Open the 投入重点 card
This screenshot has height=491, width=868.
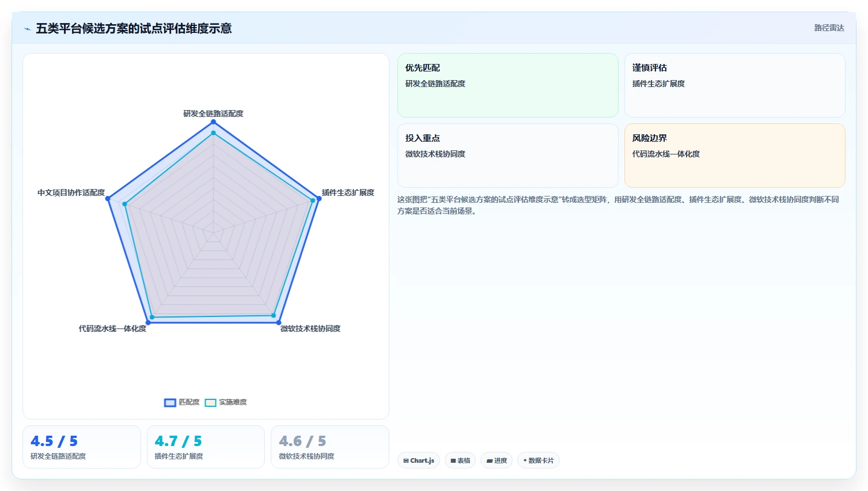pyautogui.click(x=507, y=156)
